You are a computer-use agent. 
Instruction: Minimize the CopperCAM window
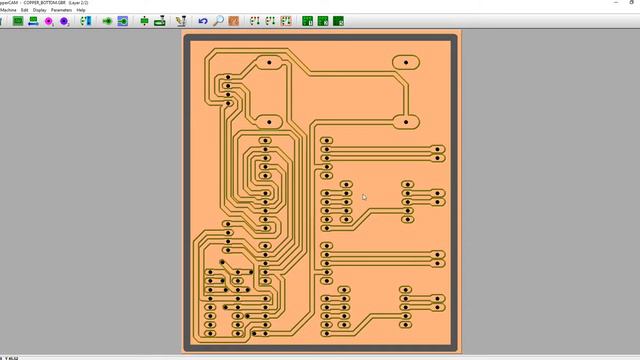click(x=616, y=2)
